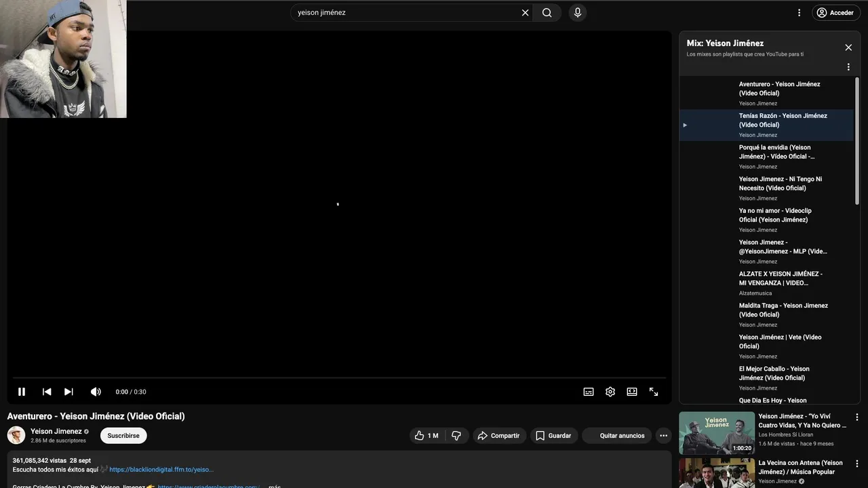The width and height of the screenshot is (868, 488).
Task: Save the video with Guardar
Action: [x=553, y=436]
